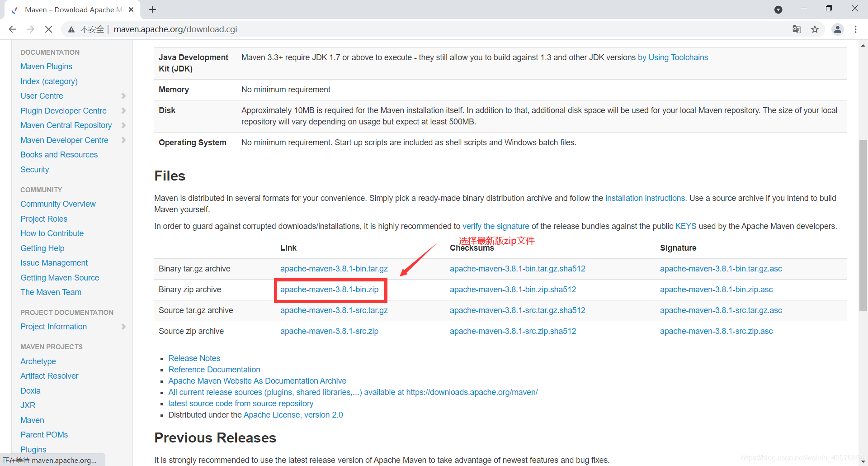The width and height of the screenshot is (868, 466).
Task: Open the Getting Help link
Action: point(42,248)
